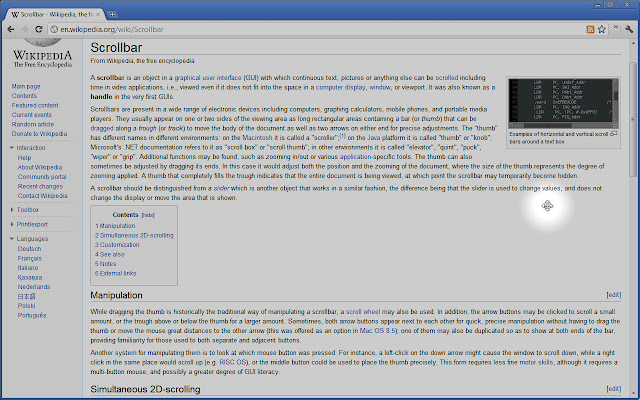Open the Main page link

26,87
